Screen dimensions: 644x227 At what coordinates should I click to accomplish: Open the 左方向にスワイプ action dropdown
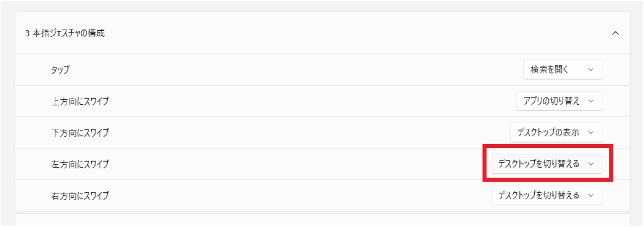coord(546,164)
